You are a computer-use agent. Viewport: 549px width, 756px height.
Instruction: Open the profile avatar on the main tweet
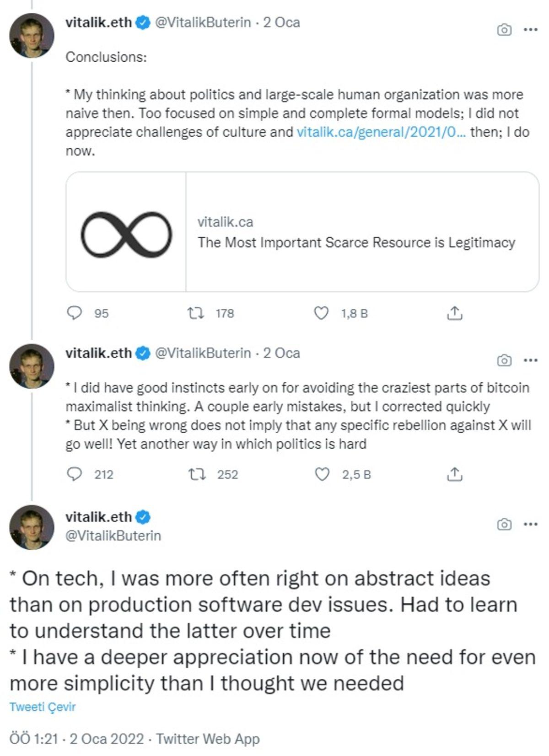(x=32, y=527)
